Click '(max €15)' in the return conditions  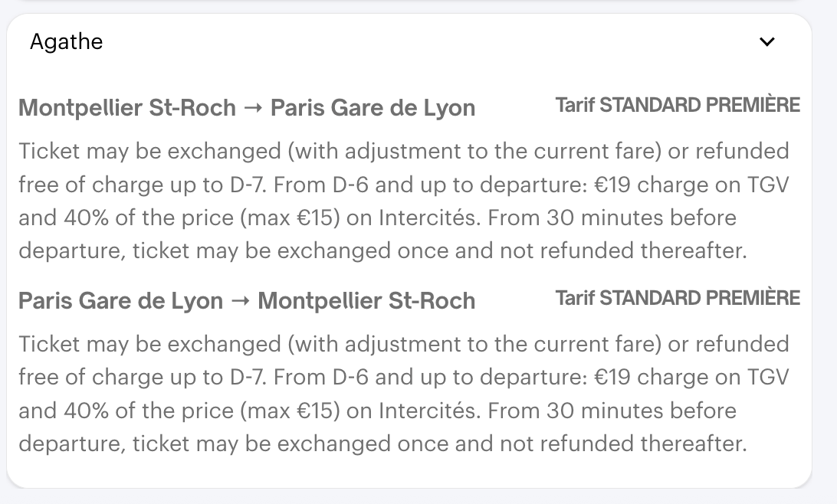tap(290, 412)
